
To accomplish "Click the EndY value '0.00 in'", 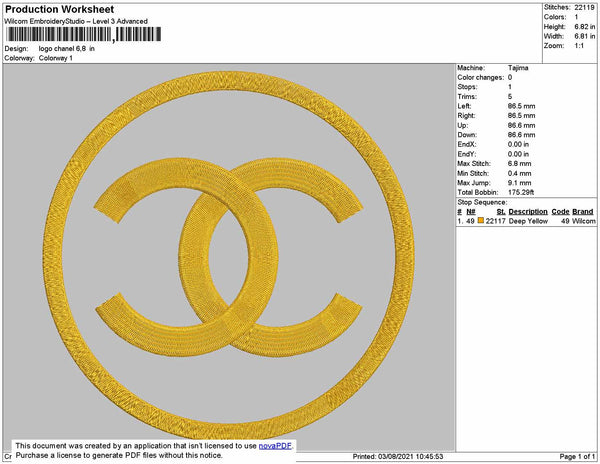I will pyautogui.click(x=518, y=154).
